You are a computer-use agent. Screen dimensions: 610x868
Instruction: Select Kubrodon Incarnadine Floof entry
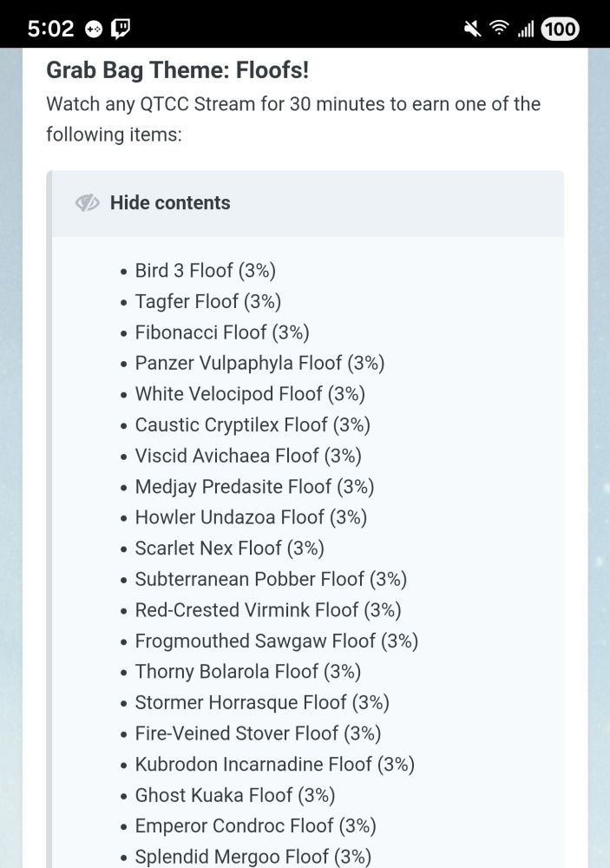[x=274, y=764]
